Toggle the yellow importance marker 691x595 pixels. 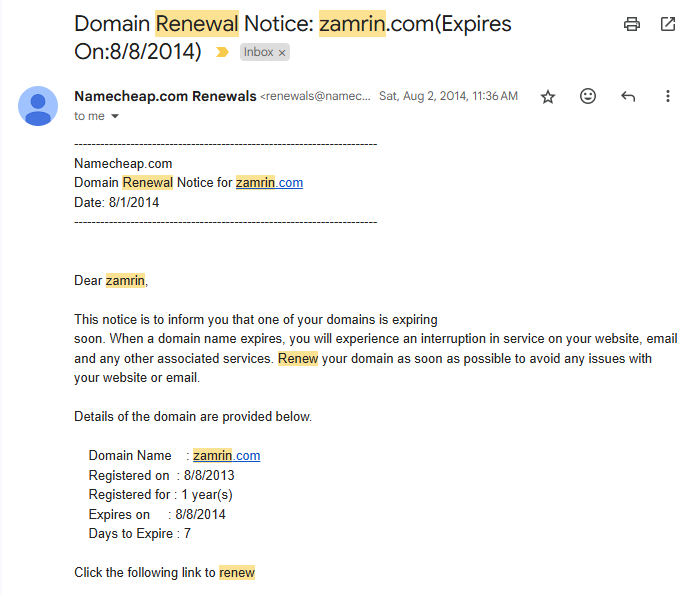tap(222, 52)
